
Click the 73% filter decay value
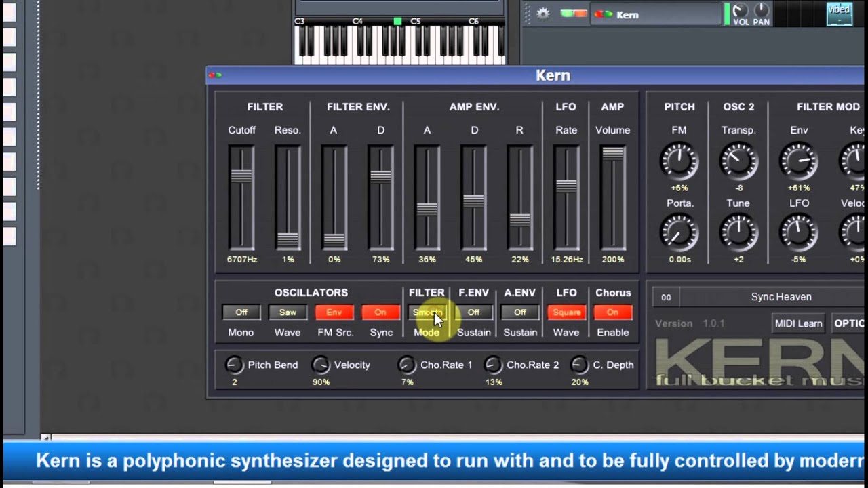click(380, 260)
